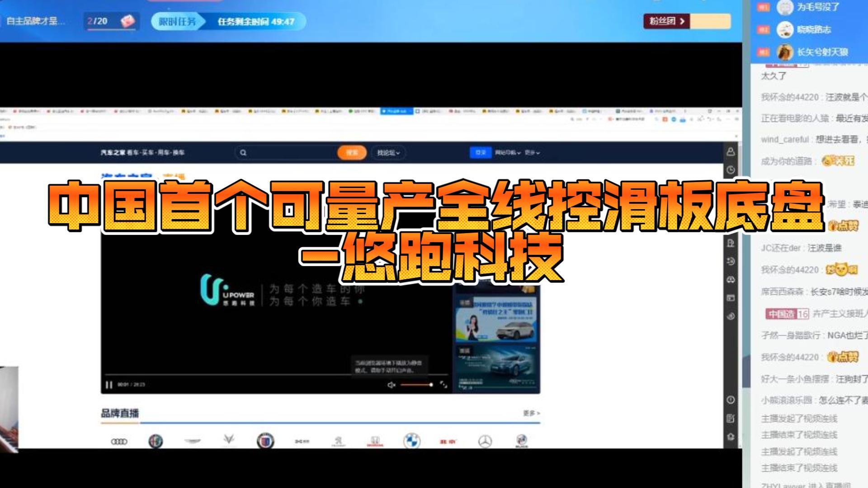Click the blue login button in header
The width and height of the screenshot is (868, 488).
pyautogui.click(x=481, y=153)
